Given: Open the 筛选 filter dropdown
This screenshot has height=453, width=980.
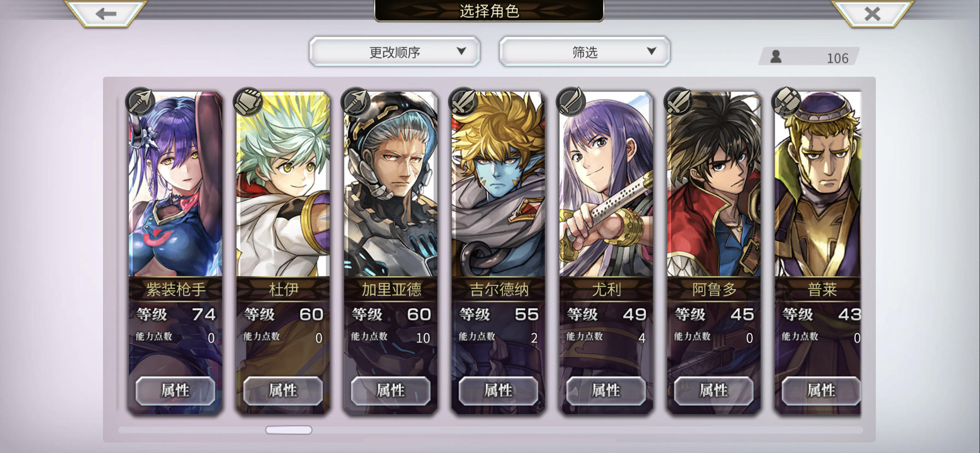Looking at the screenshot, I should pyautogui.click(x=585, y=52).
